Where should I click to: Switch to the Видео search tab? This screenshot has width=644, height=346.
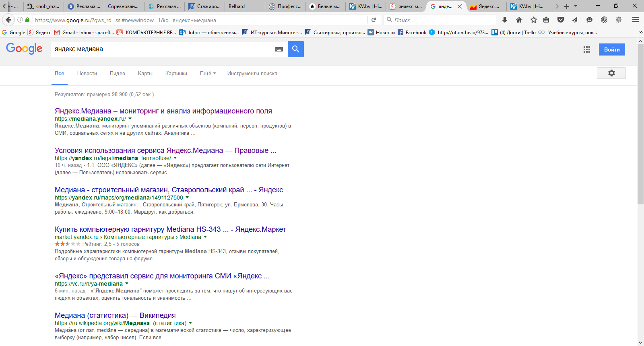coord(118,74)
